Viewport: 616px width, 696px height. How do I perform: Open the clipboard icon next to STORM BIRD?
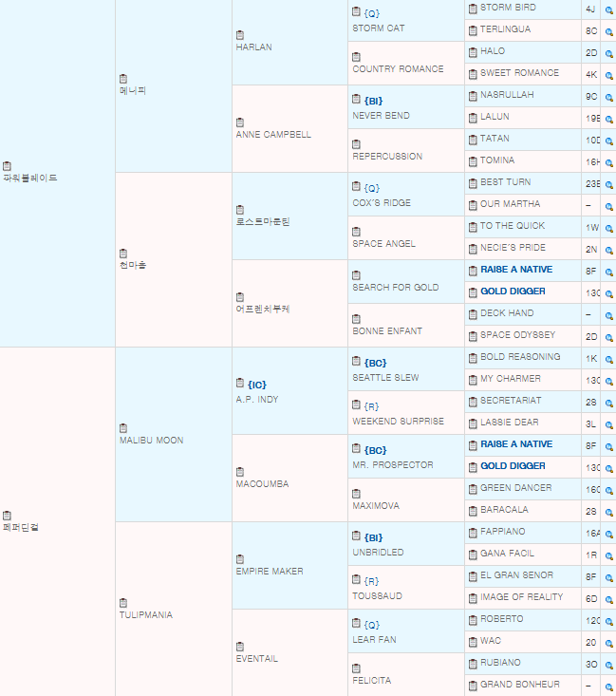[x=472, y=9]
